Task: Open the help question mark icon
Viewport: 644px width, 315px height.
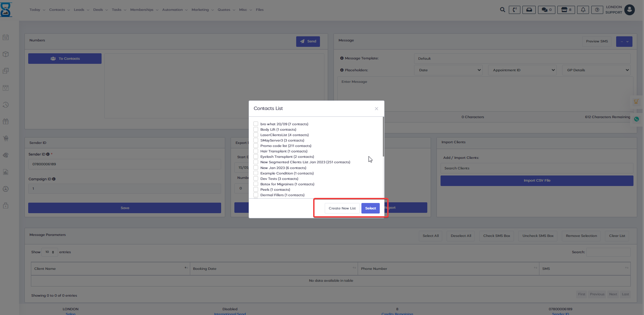Action: (x=597, y=10)
